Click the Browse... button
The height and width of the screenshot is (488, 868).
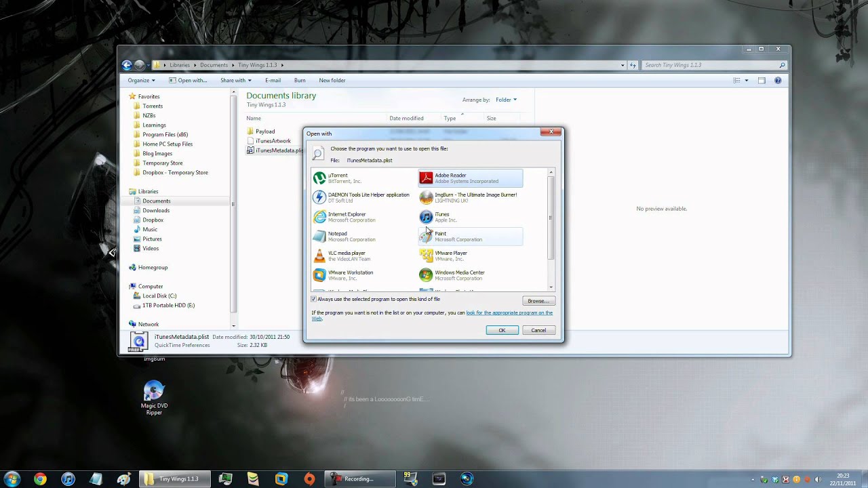pyautogui.click(x=538, y=301)
